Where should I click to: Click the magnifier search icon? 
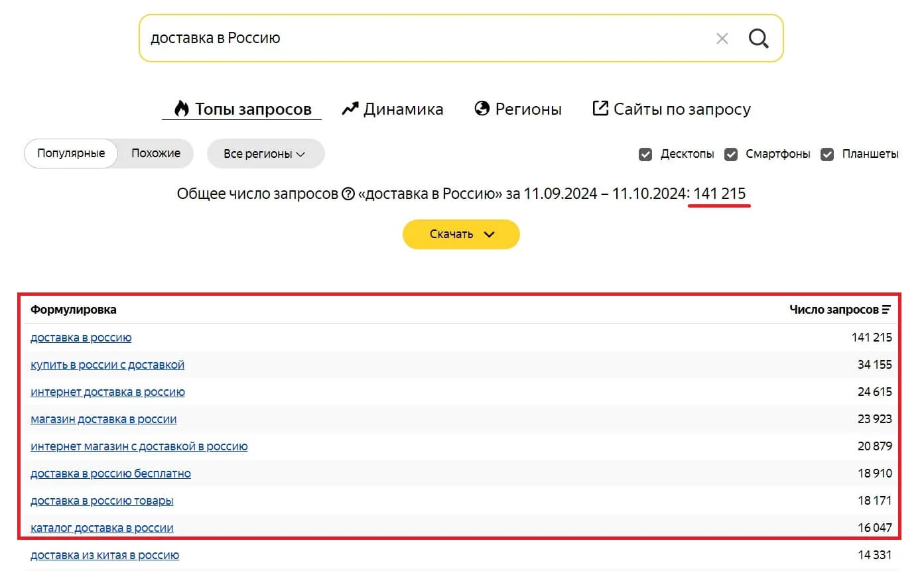[758, 38]
